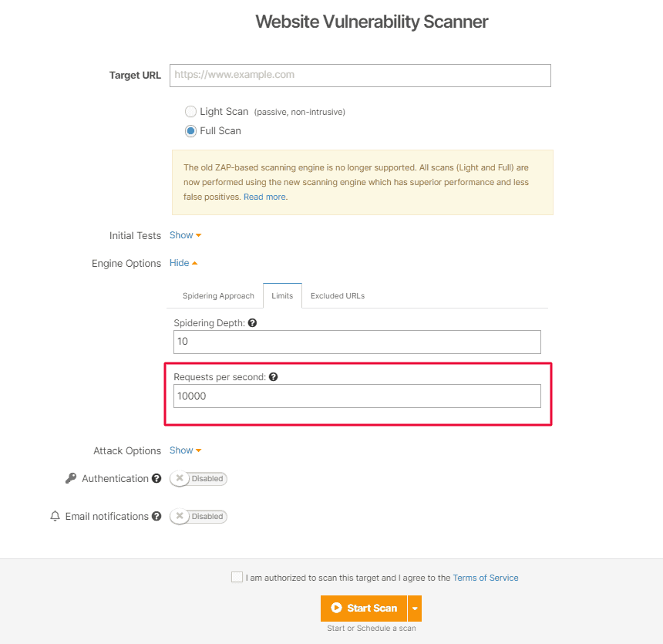
Task: Check the authorization agreement checkbox
Action: point(237,578)
